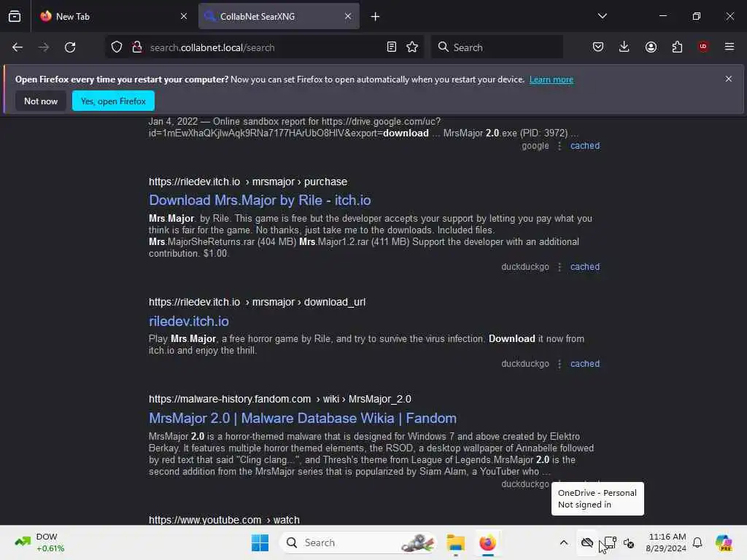The image size is (747, 560).
Task: Open Copilot preview icon in taskbar
Action: coord(724,542)
